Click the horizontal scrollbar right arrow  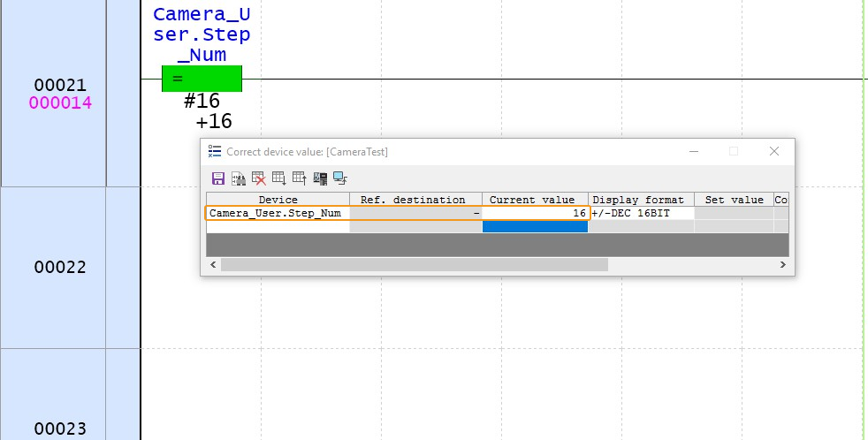782,264
